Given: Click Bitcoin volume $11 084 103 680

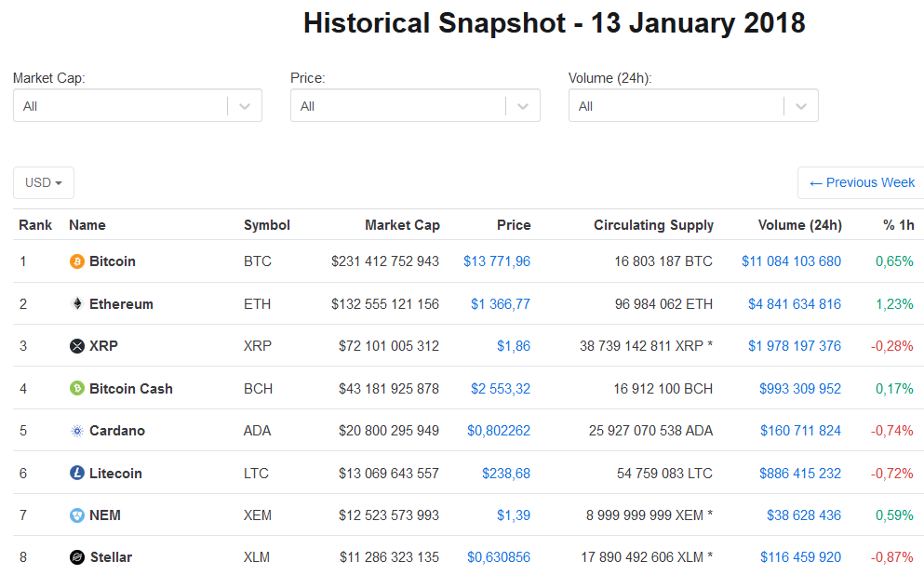Looking at the screenshot, I should pyautogui.click(x=792, y=261).
